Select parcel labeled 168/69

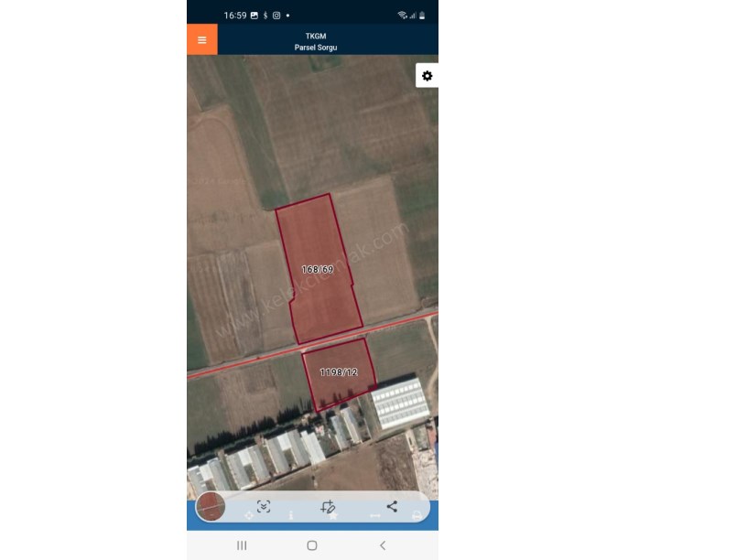(x=318, y=270)
